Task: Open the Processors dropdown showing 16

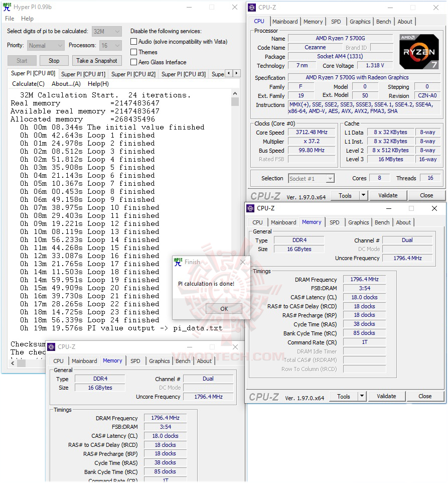Action: [x=110, y=46]
